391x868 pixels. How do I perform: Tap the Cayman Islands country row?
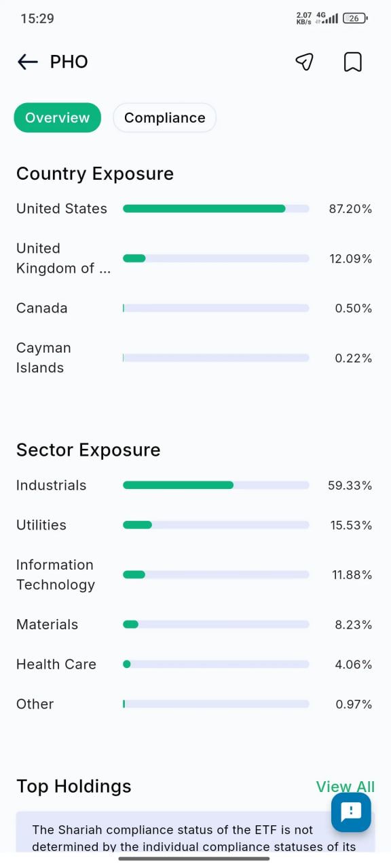pyautogui.click(x=194, y=357)
